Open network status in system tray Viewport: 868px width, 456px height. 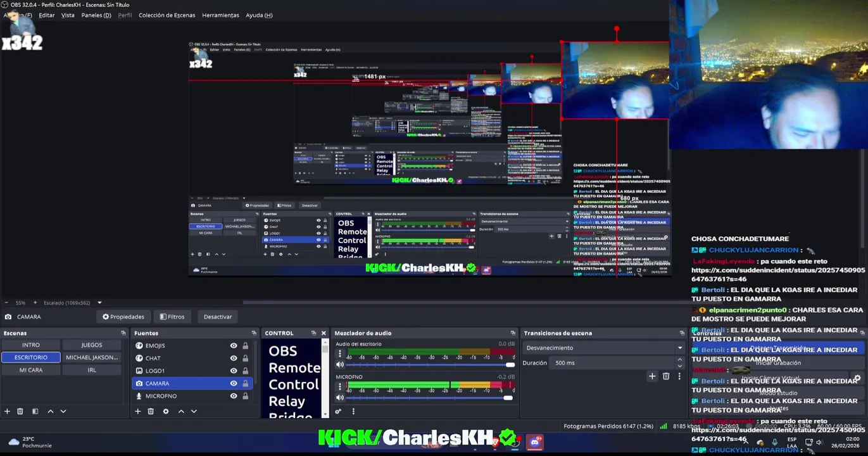[808, 442]
